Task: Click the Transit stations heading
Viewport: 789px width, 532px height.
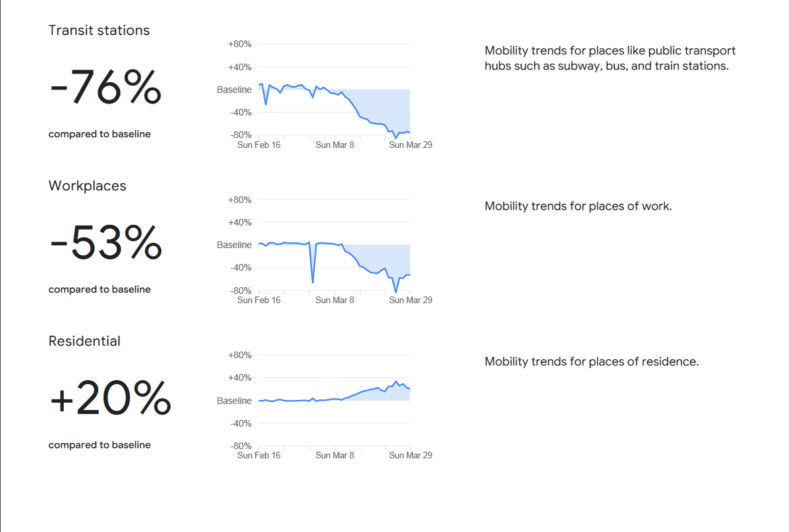Action: pos(99,31)
